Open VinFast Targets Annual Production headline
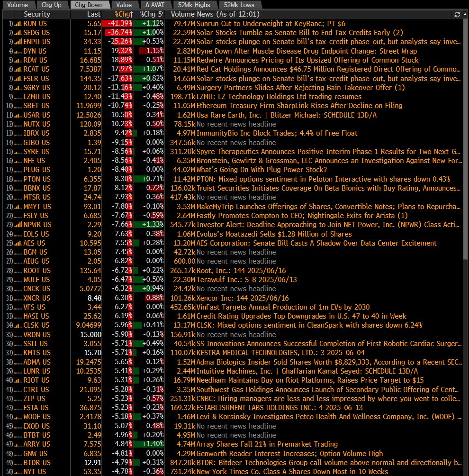Viewport: 469px width, 476px height. [283, 307]
